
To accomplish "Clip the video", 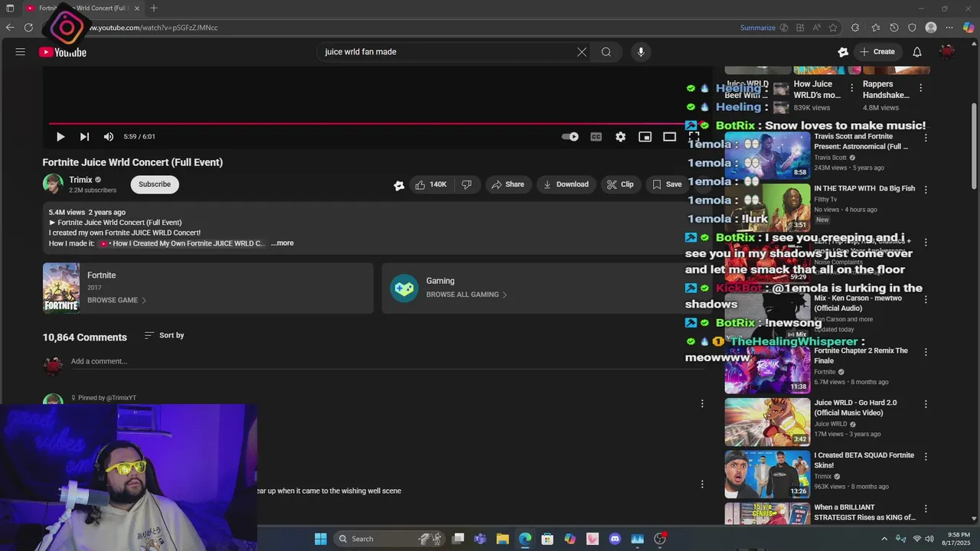I will coord(620,184).
